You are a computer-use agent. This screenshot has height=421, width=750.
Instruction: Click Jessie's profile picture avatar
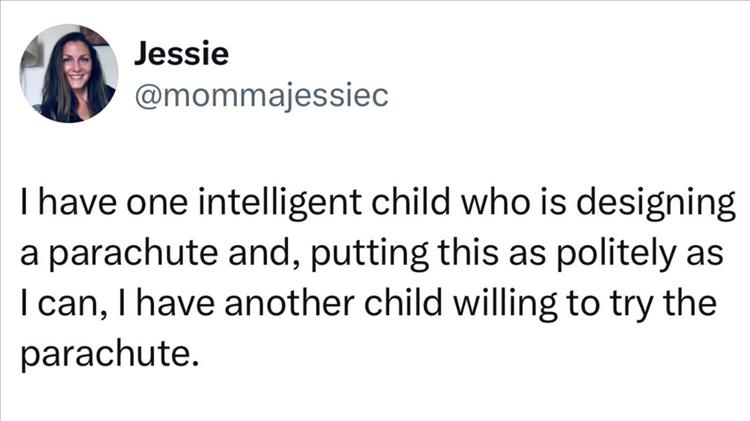(69, 73)
